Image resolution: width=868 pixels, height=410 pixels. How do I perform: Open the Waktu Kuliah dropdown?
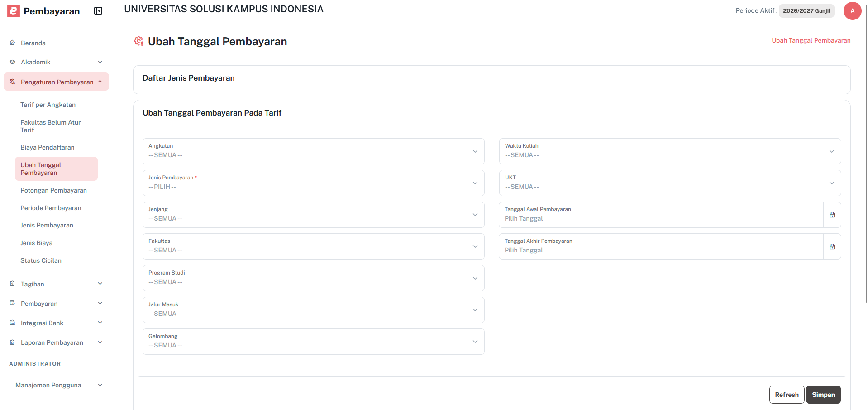point(670,151)
